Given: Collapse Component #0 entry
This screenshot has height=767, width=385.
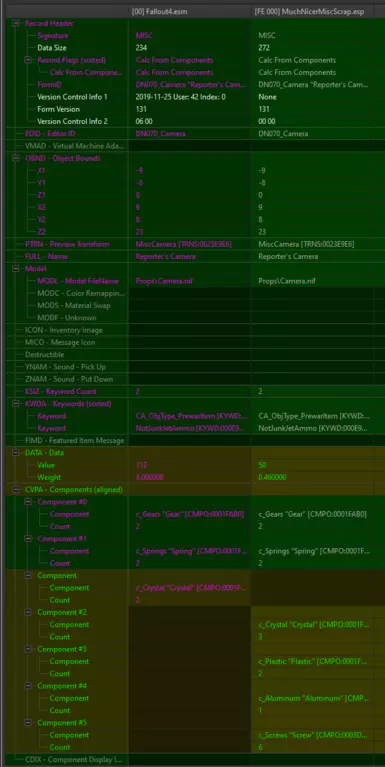Looking at the screenshot, I should tap(28, 502).
